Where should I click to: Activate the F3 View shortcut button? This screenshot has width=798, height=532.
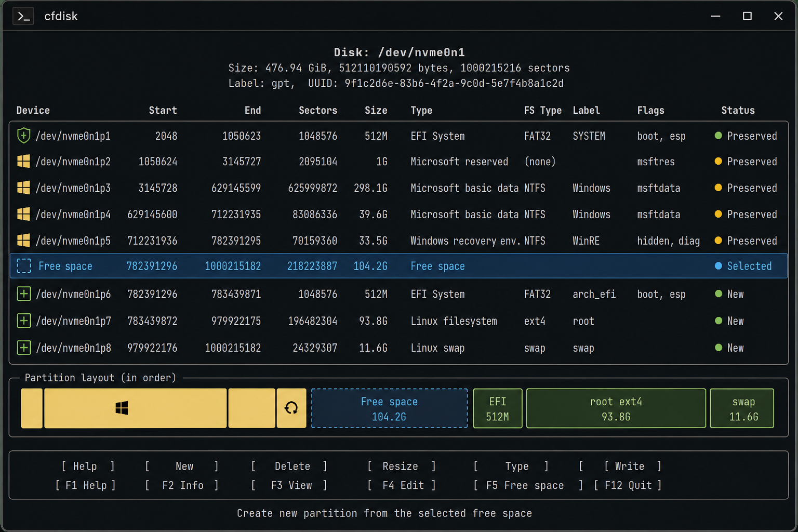pyautogui.click(x=290, y=485)
